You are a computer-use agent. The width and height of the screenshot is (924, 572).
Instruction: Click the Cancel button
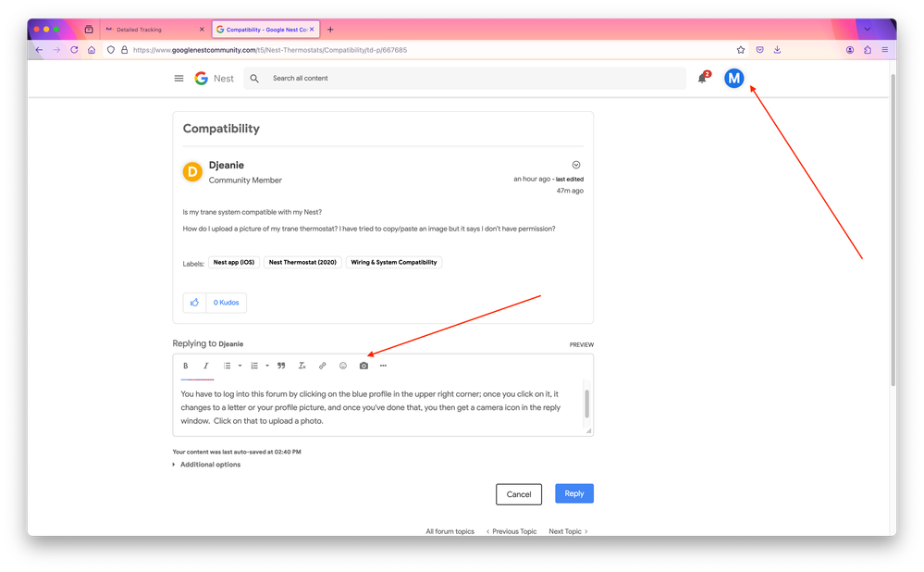[519, 494]
